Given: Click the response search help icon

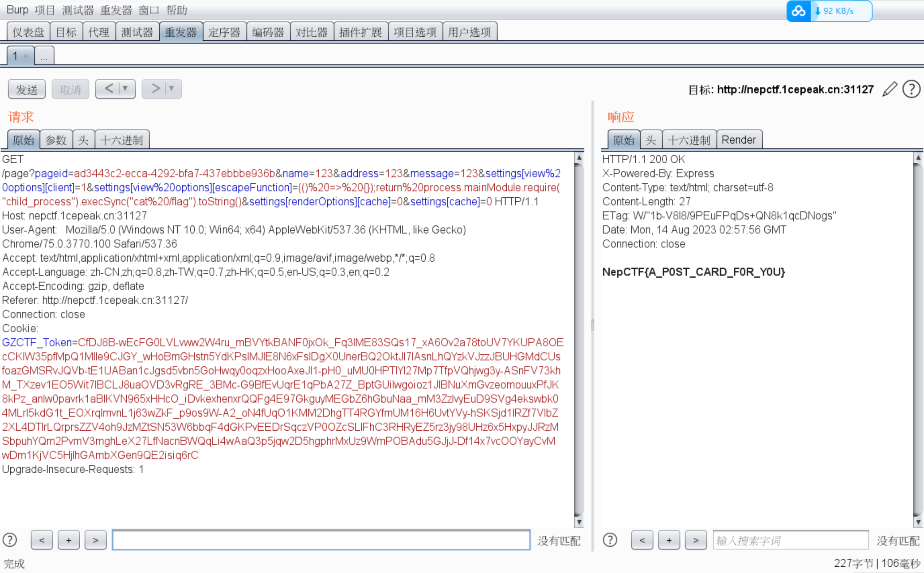Looking at the screenshot, I should (610, 540).
